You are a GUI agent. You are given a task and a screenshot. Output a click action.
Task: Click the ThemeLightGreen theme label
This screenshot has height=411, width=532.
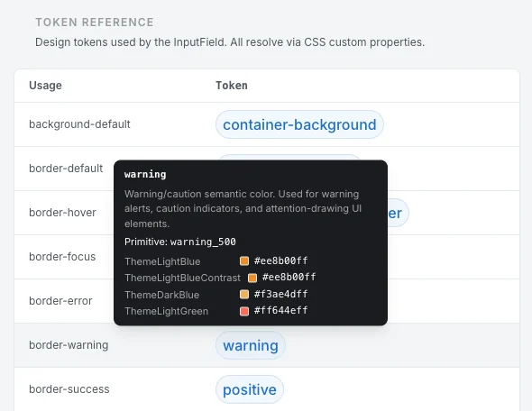click(166, 311)
